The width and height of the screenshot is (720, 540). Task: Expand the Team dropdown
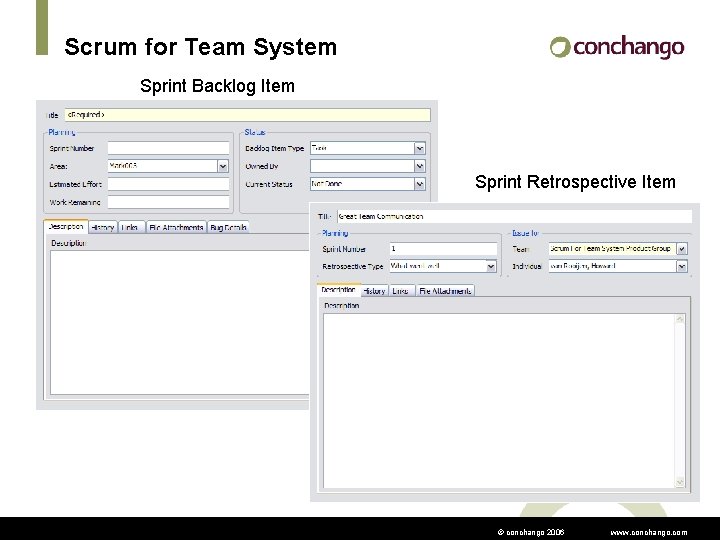(x=682, y=249)
